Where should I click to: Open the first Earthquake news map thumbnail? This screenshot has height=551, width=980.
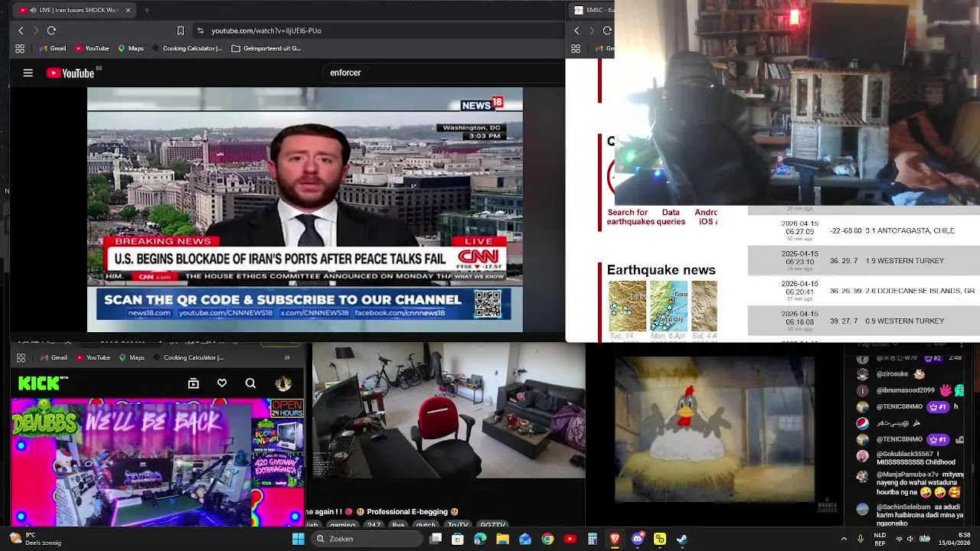627,306
